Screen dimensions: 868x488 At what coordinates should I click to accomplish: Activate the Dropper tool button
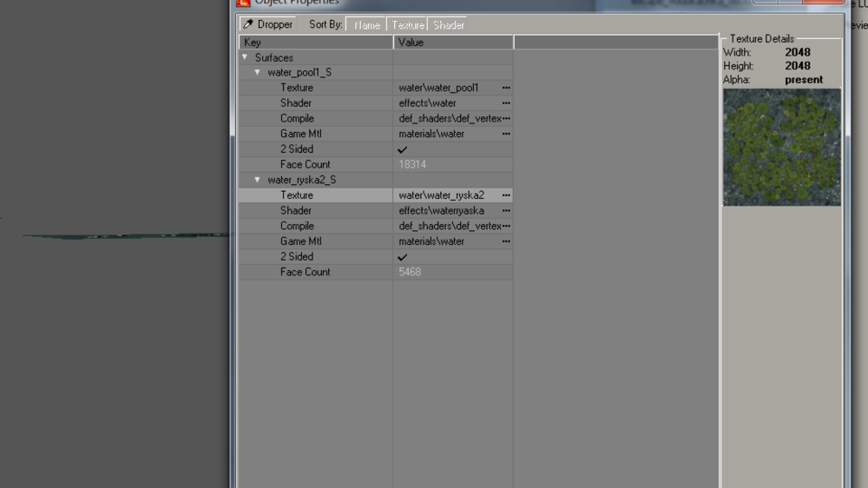tap(267, 24)
